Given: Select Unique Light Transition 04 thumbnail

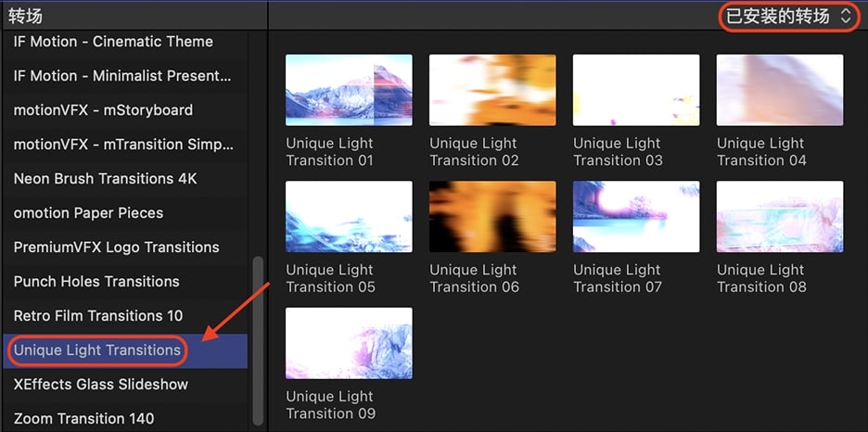Looking at the screenshot, I should 780,90.
